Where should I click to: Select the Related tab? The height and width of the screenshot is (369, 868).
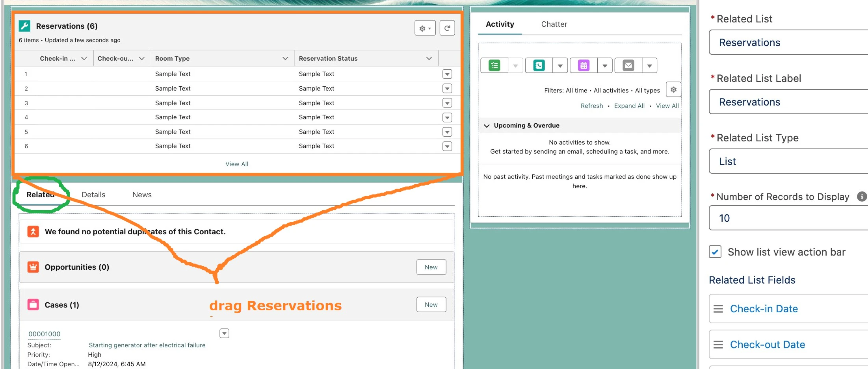[41, 195]
